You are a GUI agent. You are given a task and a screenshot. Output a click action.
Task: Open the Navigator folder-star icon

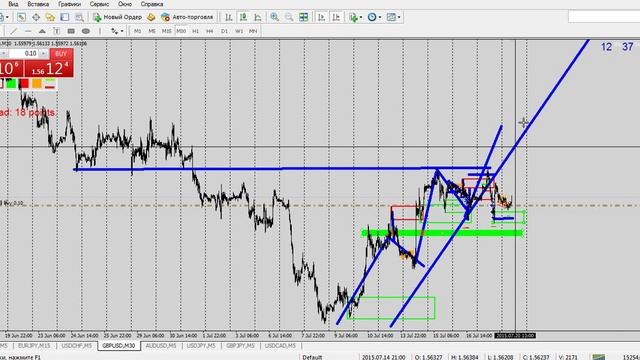coord(50,17)
